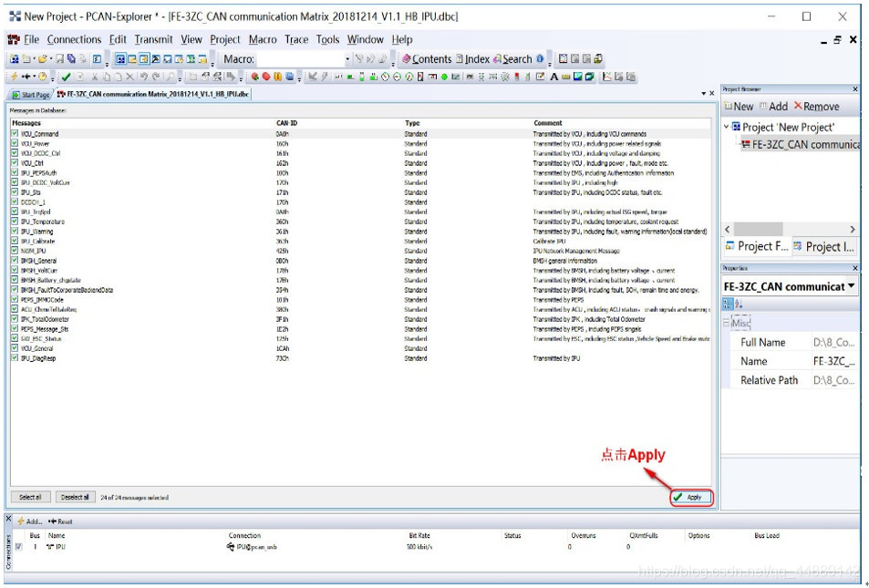This screenshot has height=588, width=869.
Task: Click Project Browser scroll left arrow
Action: [x=728, y=229]
